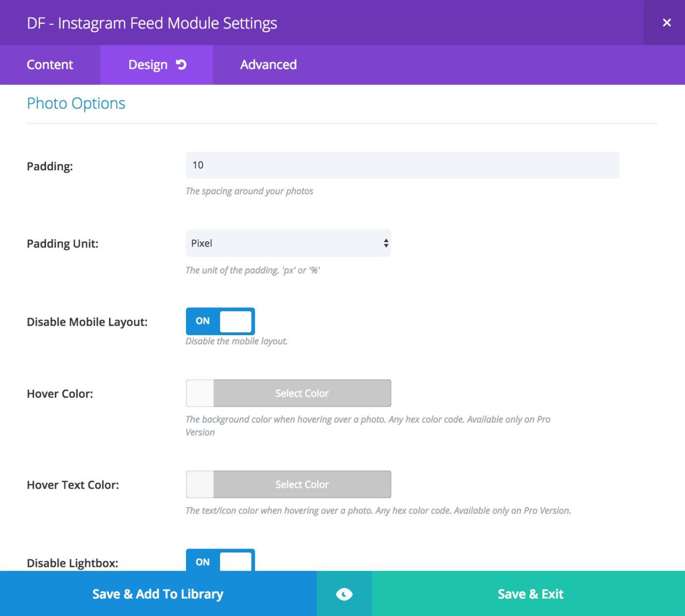Click the Save & Exit button

click(528, 594)
